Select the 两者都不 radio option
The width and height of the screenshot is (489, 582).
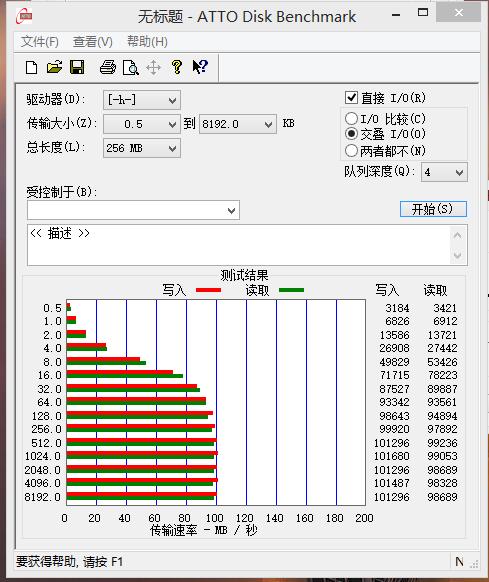[351, 151]
